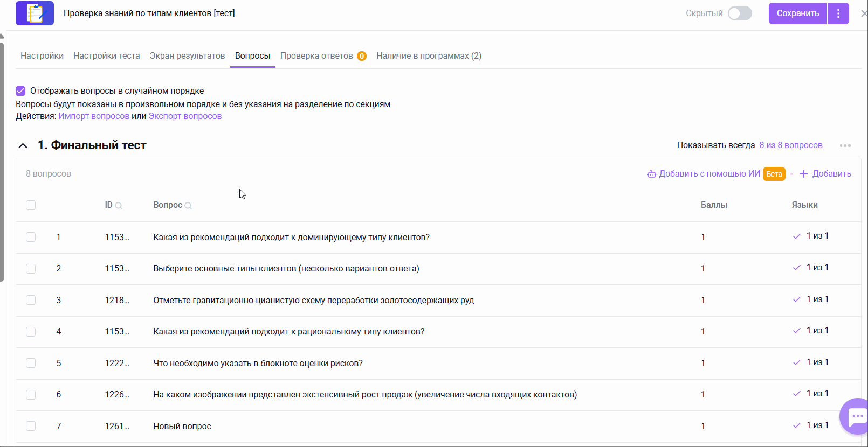Click the search icon next to ID column
The width and height of the screenshot is (868, 447).
click(x=119, y=206)
